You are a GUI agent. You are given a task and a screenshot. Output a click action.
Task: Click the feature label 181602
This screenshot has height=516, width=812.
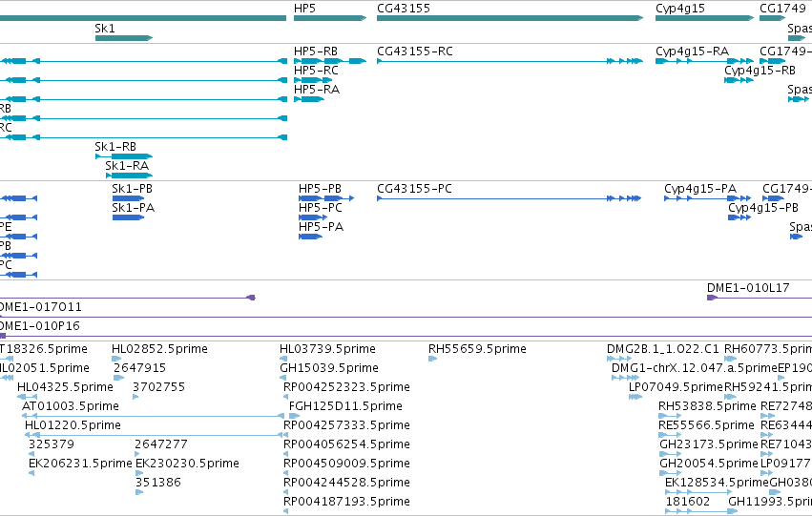[x=688, y=502]
